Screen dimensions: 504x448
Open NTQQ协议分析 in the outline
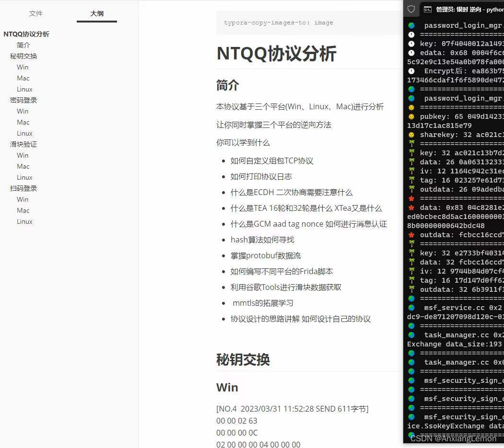(x=26, y=34)
